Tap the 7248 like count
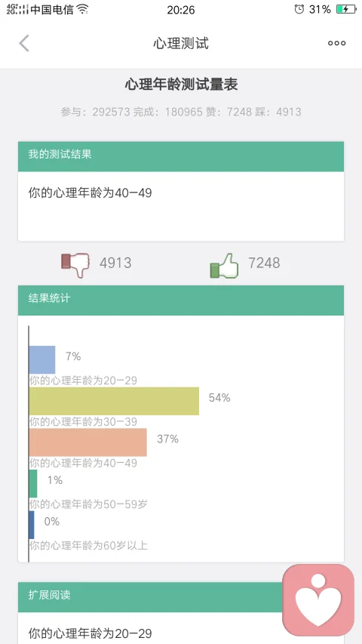362x644 pixels. pyautogui.click(x=264, y=263)
